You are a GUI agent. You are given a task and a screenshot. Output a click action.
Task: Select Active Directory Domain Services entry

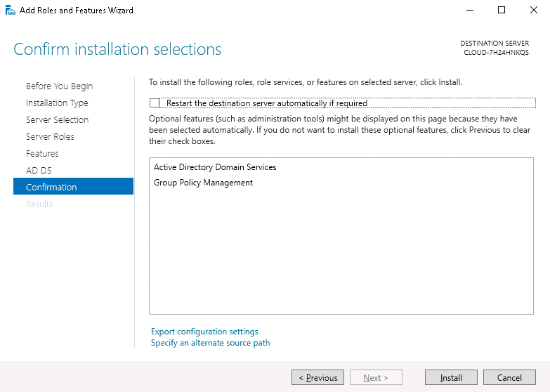coord(215,167)
